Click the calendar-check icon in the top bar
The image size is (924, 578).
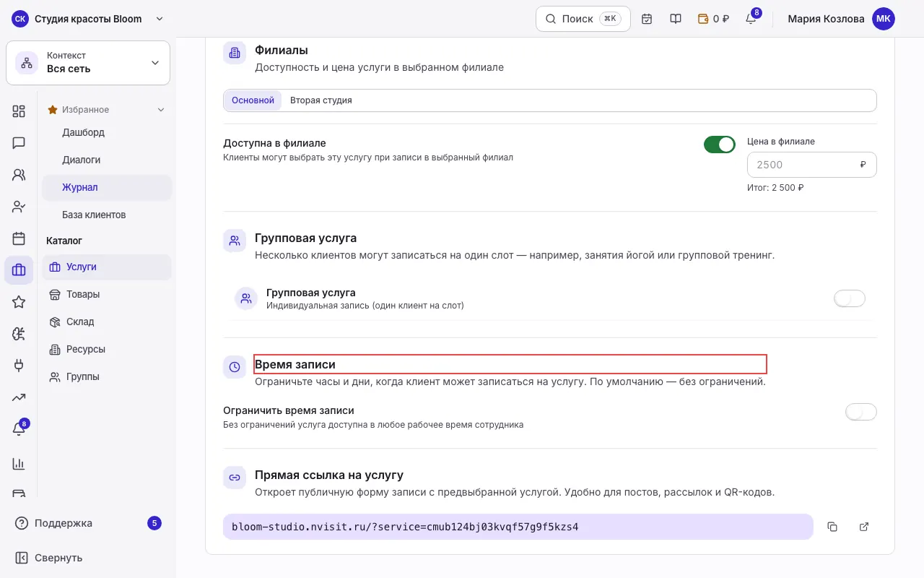click(647, 19)
